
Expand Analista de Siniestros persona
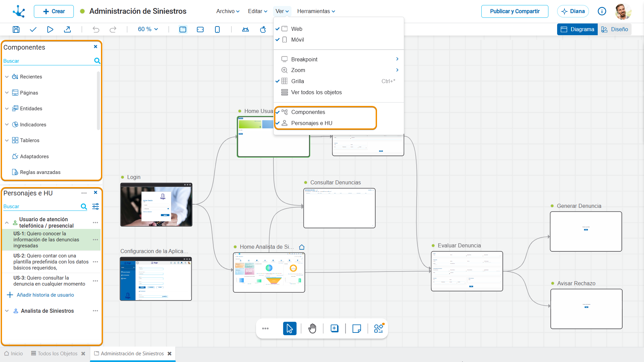7,311
